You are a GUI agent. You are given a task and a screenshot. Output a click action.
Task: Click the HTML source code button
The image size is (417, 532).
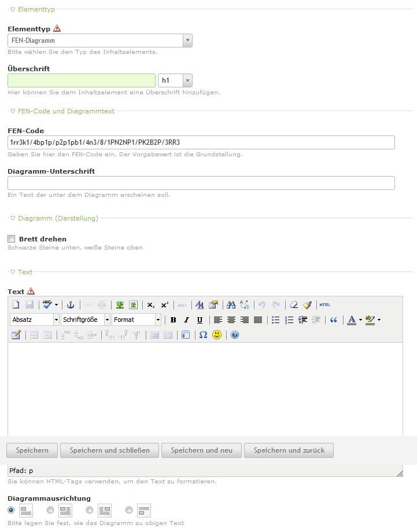(324, 304)
